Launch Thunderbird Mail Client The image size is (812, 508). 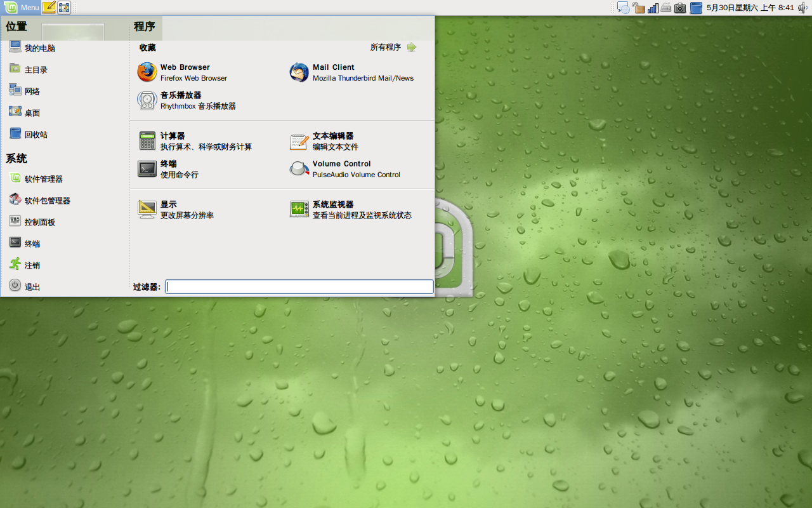coord(351,72)
